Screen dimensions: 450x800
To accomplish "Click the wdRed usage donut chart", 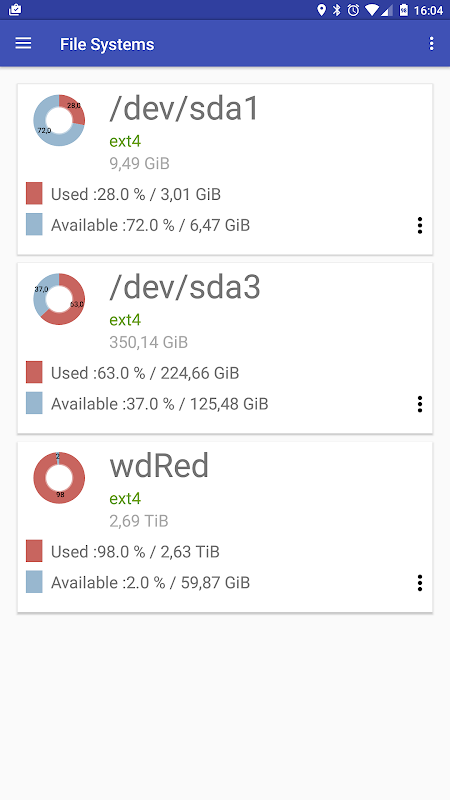I will [59, 478].
